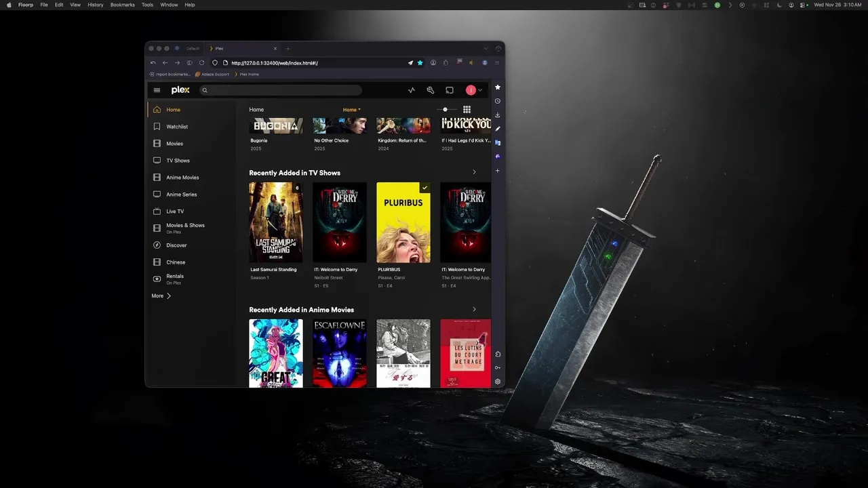Reload the current page
This screenshot has width=868, height=488.
click(x=201, y=63)
